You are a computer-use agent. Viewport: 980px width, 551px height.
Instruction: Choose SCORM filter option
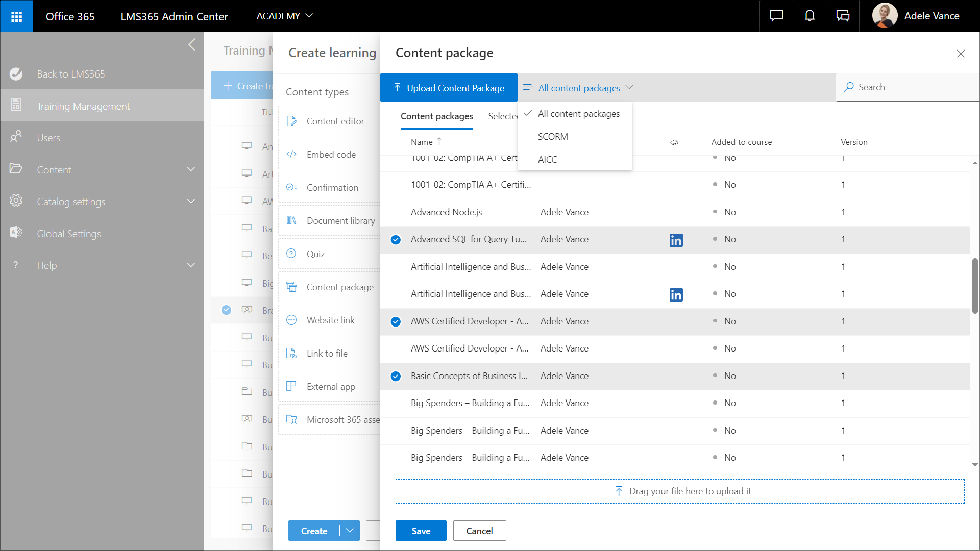click(575, 137)
